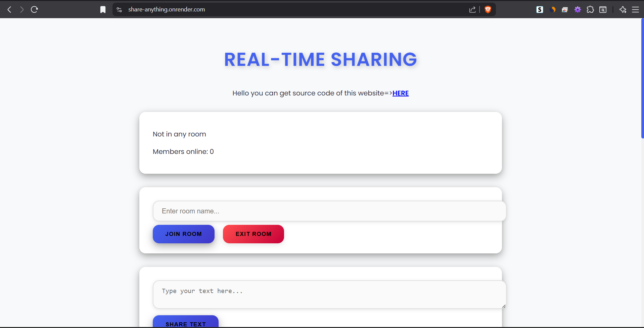Viewport: 644px width, 328px height.
Task: Bookmark this page using the bookmark icon
Action: pos(103,9)
